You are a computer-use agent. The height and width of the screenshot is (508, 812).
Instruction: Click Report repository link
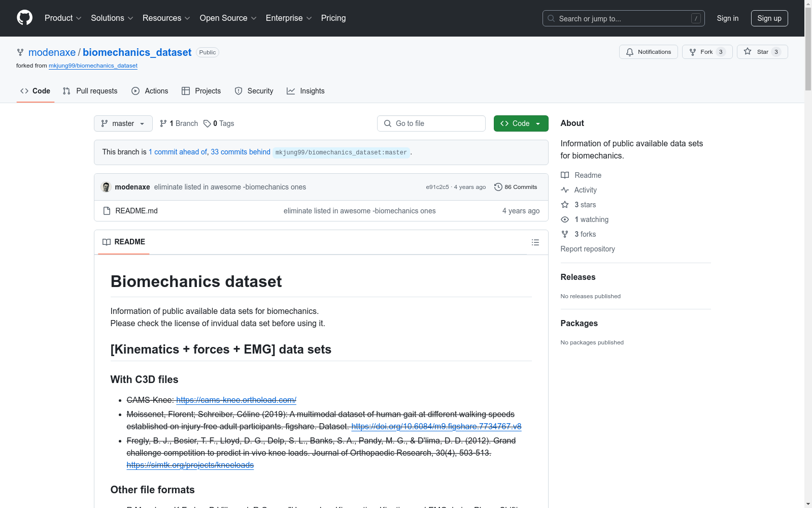[x=588, y=249]
